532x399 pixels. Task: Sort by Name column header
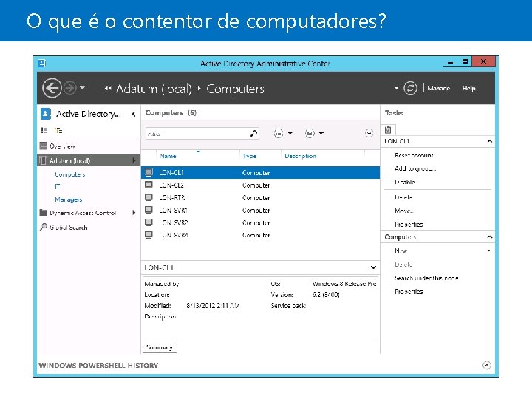[168, 156]
